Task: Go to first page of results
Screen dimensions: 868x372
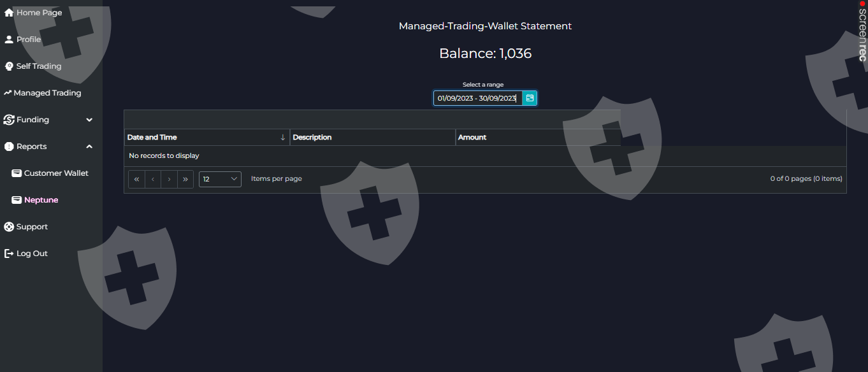Action: (136, 180)
